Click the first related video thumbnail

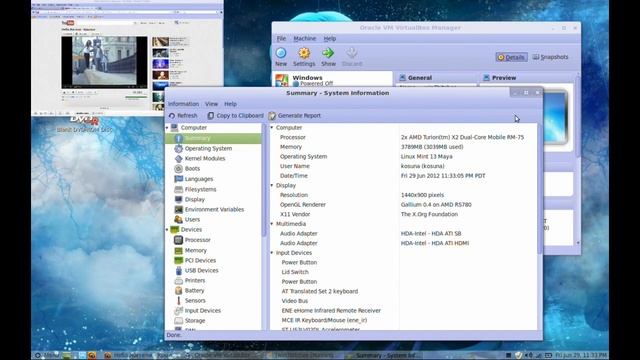(x=160, y=42)
